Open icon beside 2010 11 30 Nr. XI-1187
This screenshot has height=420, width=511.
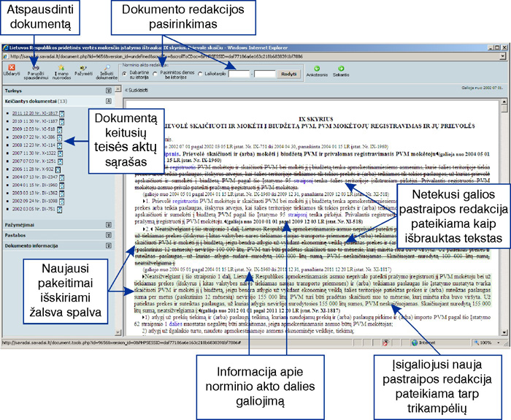click(61, 122)
